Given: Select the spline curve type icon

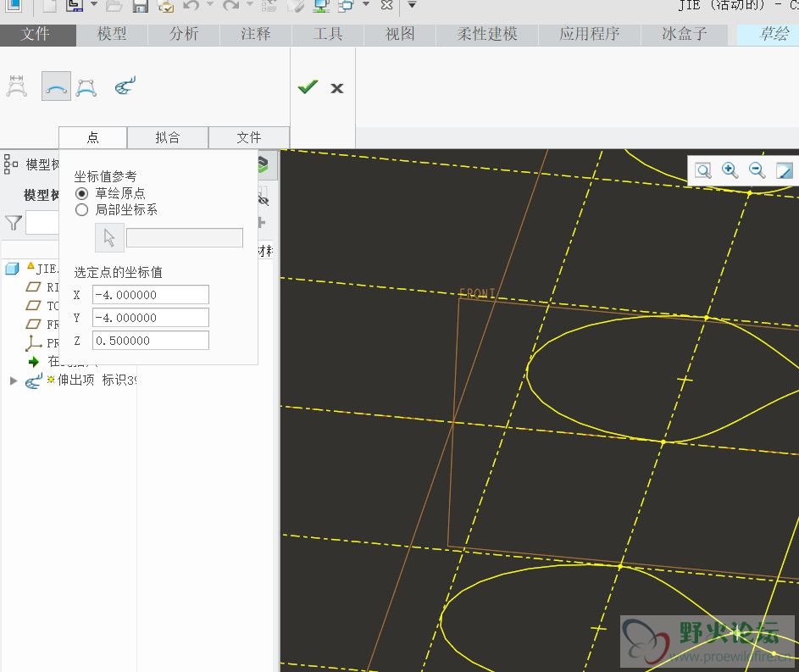Looking at the screenshot, I should pyautogui.click(x=56, y=86).
